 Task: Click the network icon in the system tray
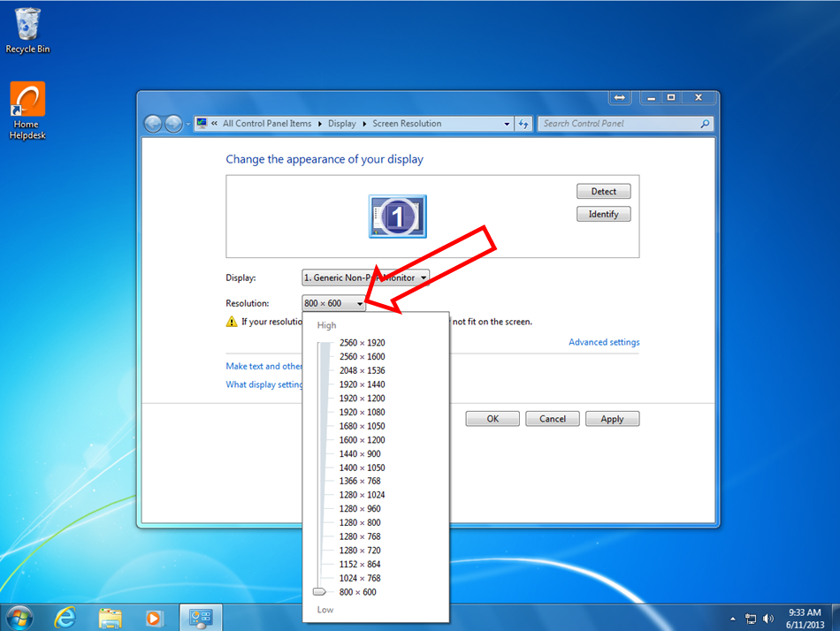point(751,618)
